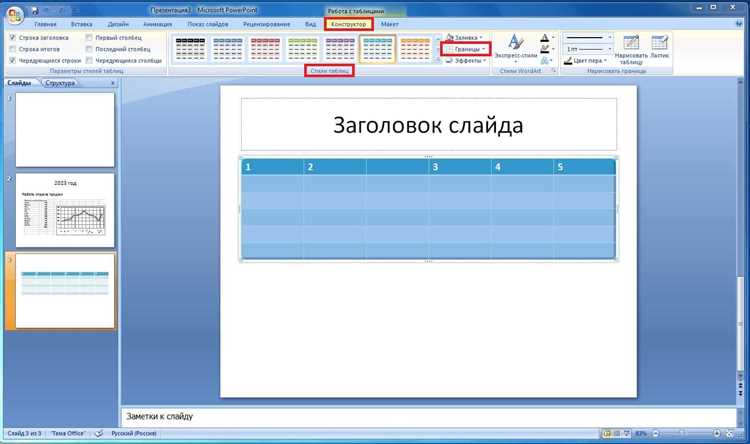Open the Вставка ribbon tab

81,24
